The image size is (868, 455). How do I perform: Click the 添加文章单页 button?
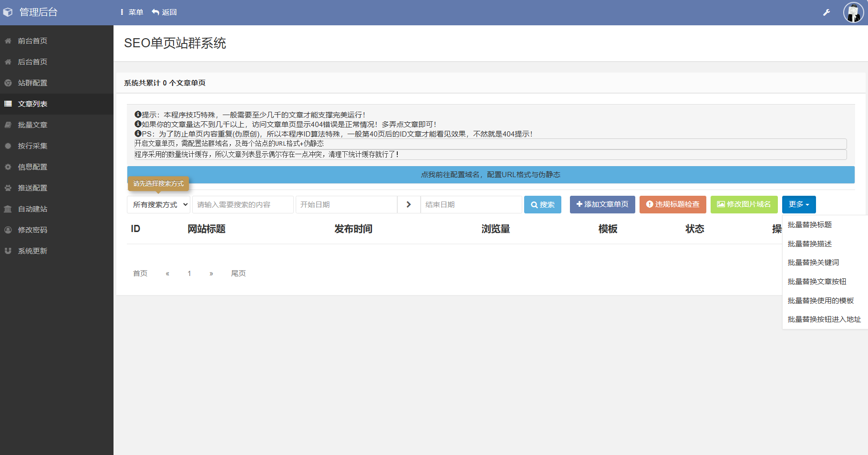click(602, 204)
